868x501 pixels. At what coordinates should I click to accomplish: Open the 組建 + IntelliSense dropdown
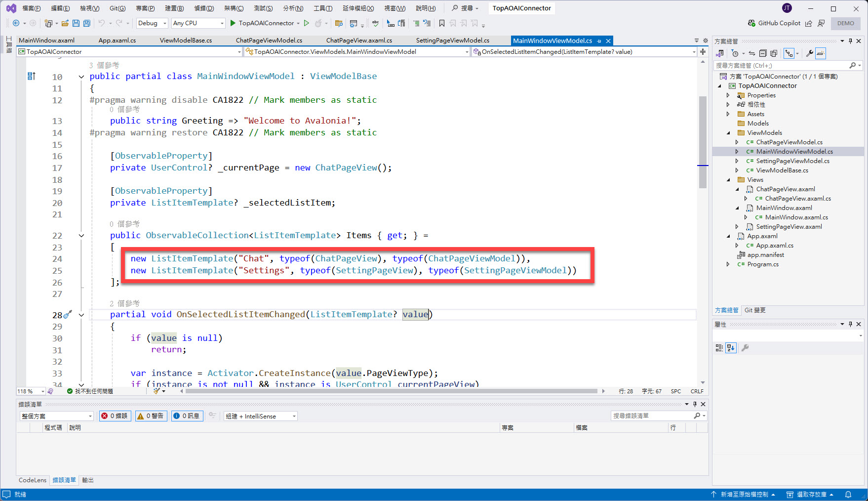tap(261, 416)
